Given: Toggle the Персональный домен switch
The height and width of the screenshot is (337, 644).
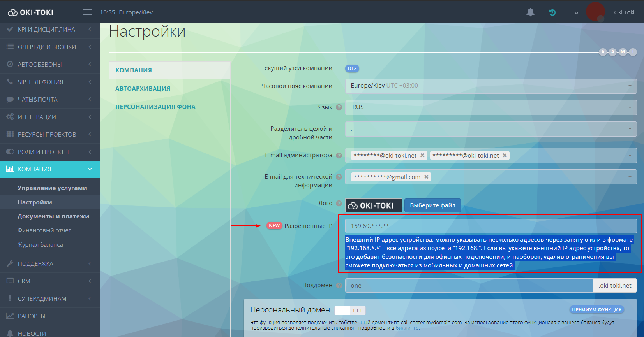Looking at the screenshot, I should pos(350,311).
